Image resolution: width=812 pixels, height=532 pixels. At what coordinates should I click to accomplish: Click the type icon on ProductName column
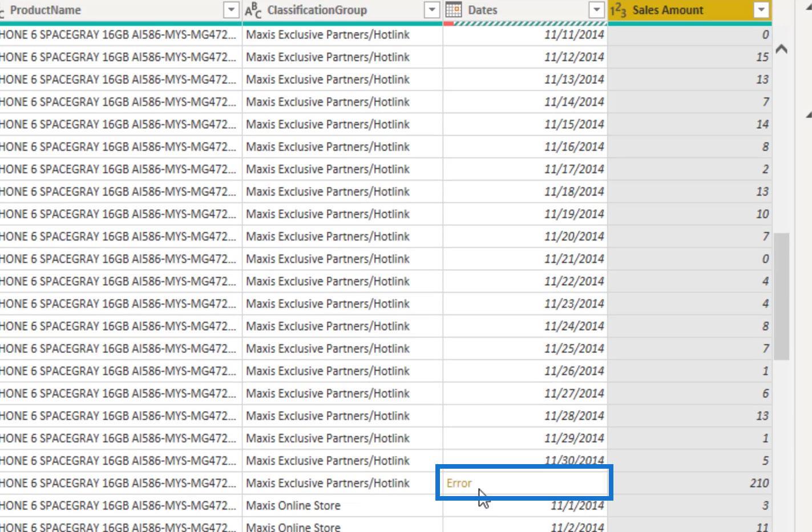(x=2, y=10)
